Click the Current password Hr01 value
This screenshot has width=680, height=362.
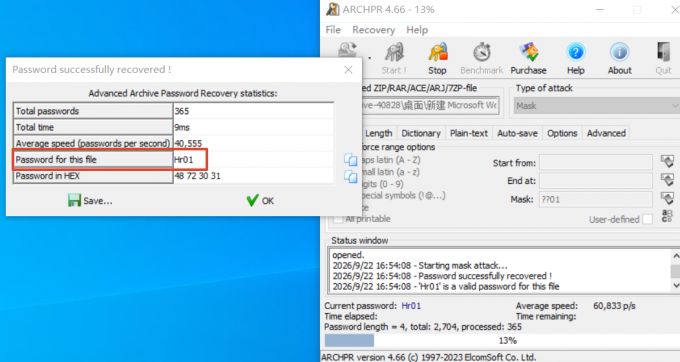[x=411, y=306]
